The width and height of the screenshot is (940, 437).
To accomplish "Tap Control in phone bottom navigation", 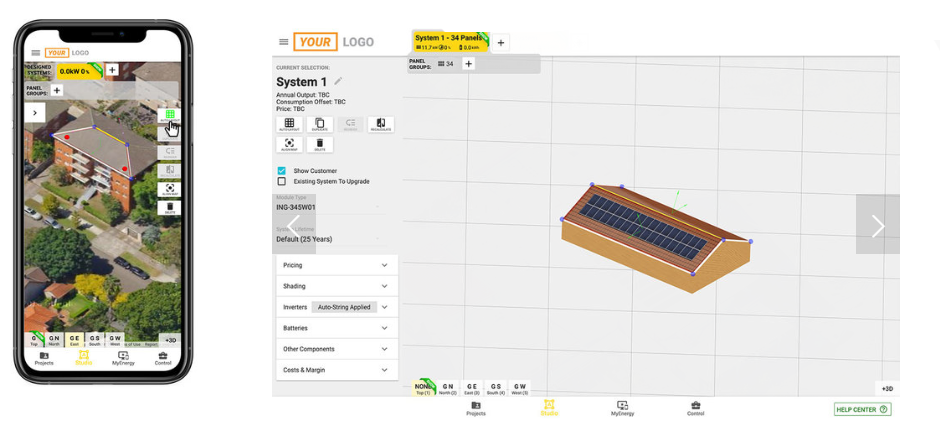I will (x=163, y=358).
